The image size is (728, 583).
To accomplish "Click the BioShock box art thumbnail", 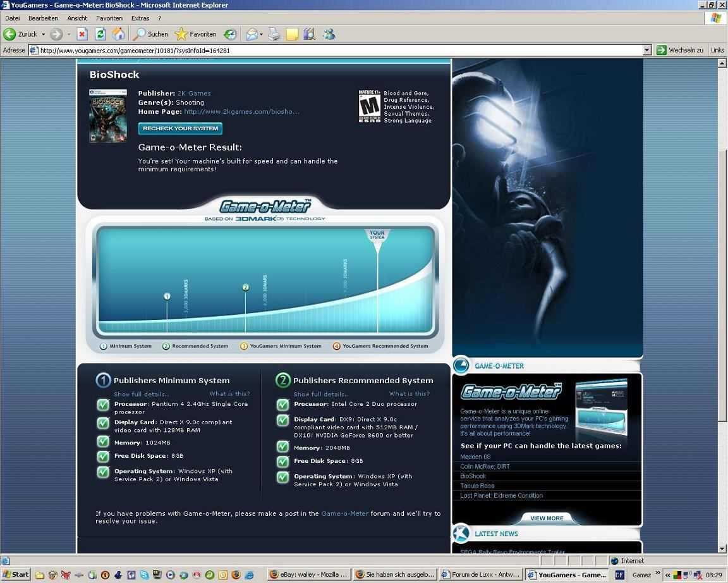I will (x=108, y=116).
